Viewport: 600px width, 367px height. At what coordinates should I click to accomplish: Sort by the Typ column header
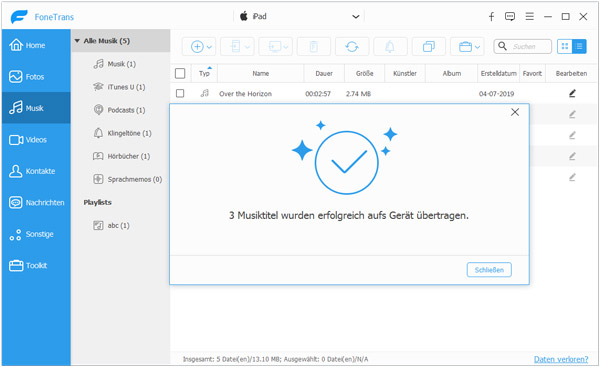(204, 73)
